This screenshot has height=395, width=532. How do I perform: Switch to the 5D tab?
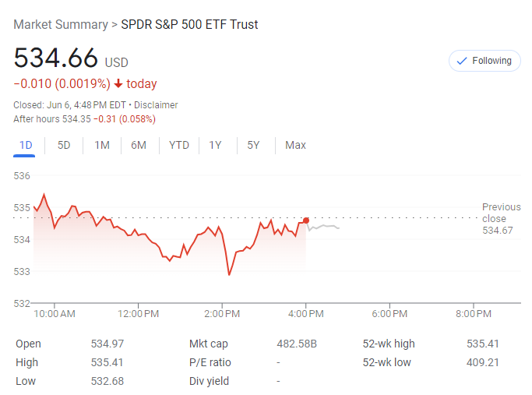(64, 145)
